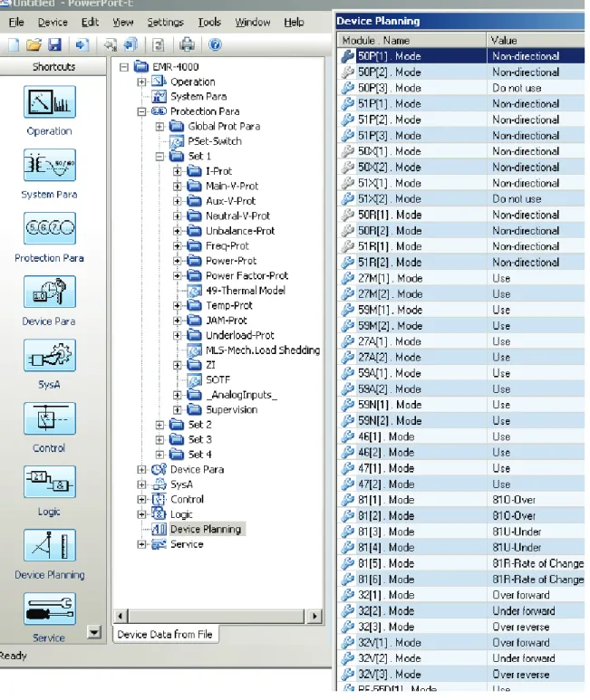Viewport: 590px width, 700px height.
Task: Open the Operation shortcut icon
Action: (x=50, y=101)
